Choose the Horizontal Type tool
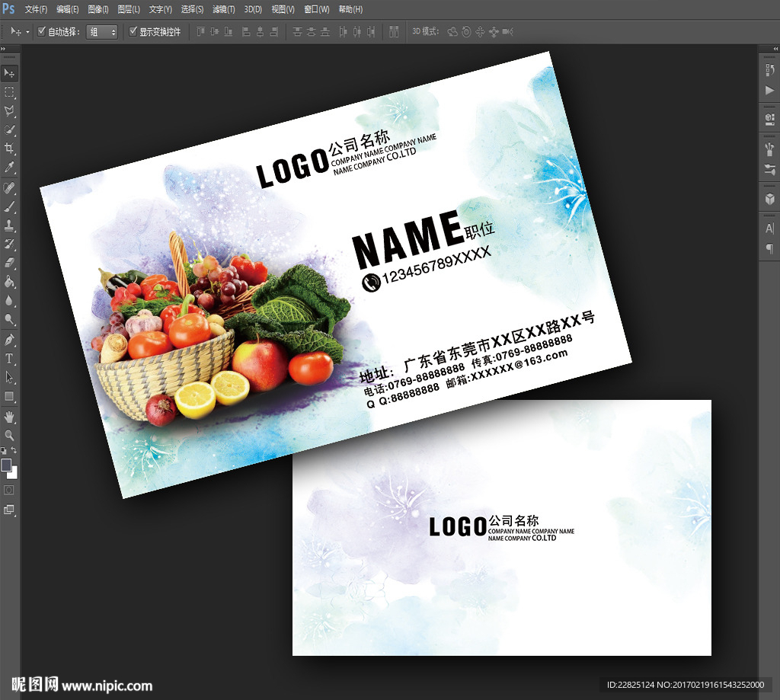The image size is (780, 700). click(x=9, y=358)
